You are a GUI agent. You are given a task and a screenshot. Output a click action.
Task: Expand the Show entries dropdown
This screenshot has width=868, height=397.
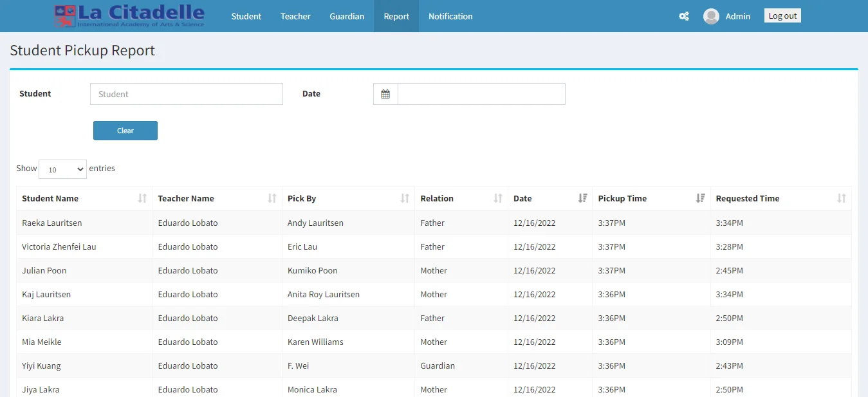click(62, 169)
